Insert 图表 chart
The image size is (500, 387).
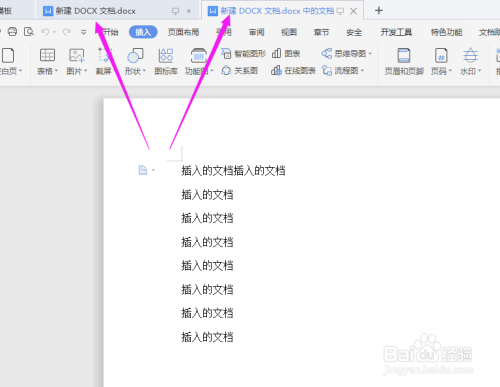click(286, 53)
